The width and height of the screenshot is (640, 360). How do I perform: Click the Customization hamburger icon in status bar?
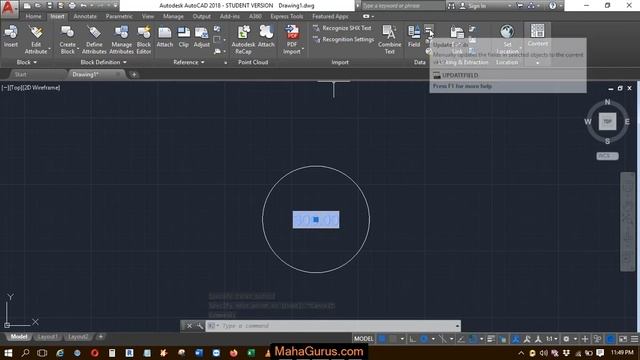(x=634, y=339)
